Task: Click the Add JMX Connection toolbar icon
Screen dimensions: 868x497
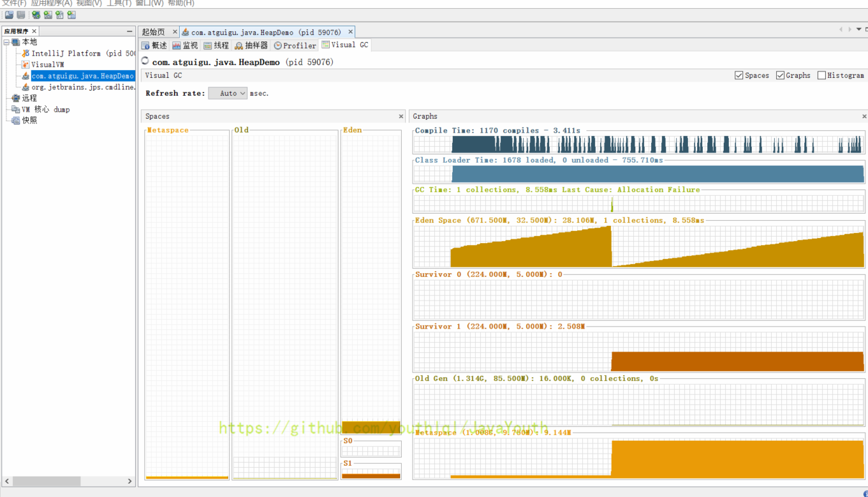Action: [x=48, y=15]
